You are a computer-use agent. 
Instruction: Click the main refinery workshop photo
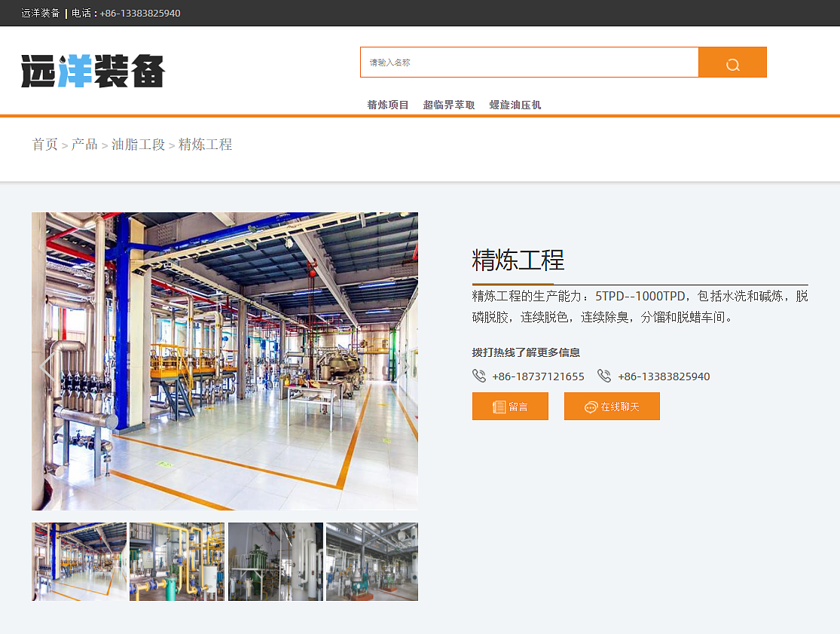pos(225,361)
